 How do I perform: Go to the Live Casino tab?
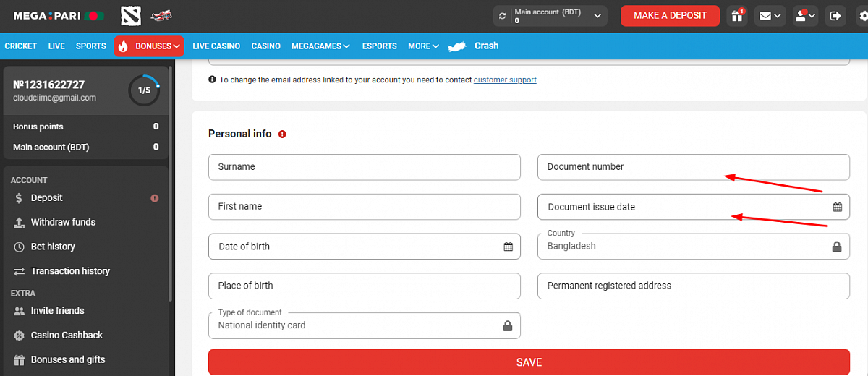[x=216, y=46]
